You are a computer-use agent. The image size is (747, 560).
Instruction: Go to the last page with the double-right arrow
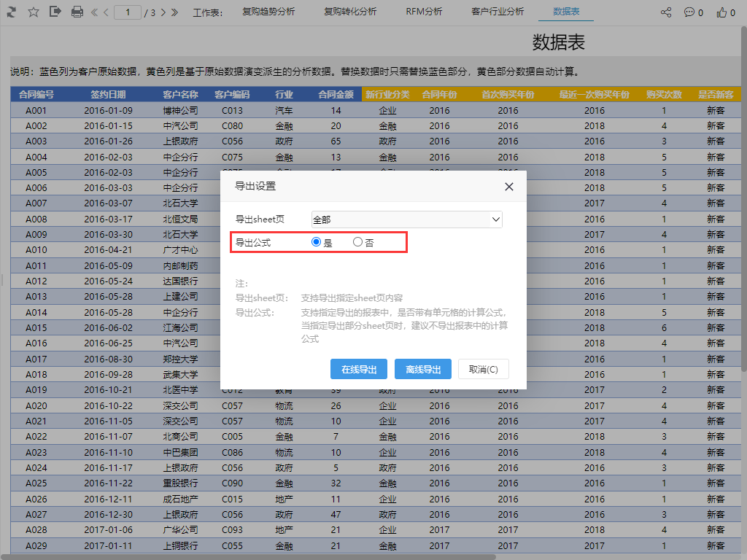[175, 12]
